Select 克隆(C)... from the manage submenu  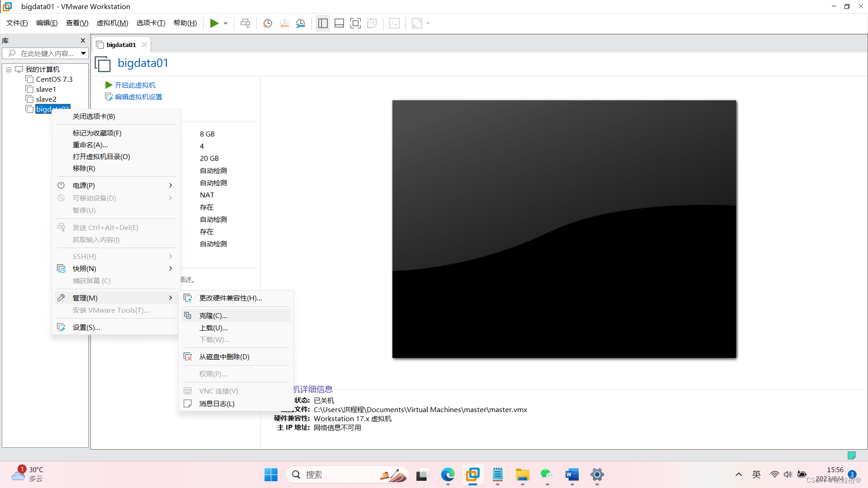213,315
